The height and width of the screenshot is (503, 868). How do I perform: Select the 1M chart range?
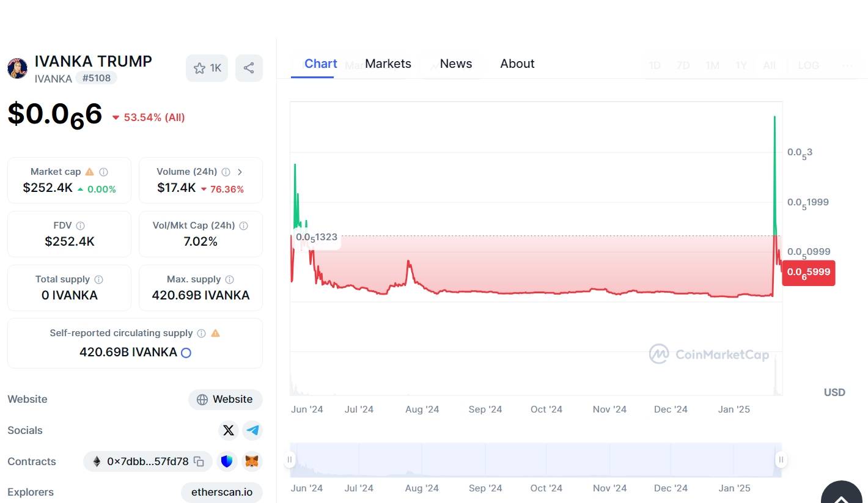pyautogui.click(x=713, y=65)
